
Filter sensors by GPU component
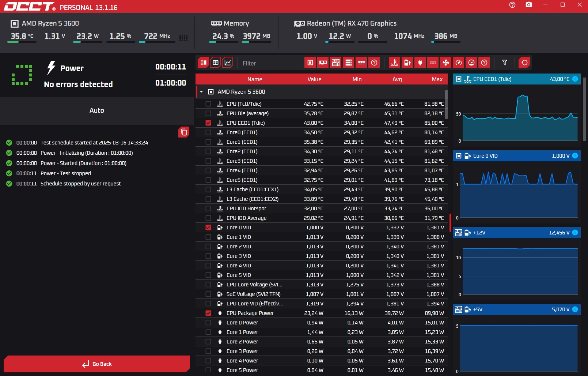pos(323,63)
